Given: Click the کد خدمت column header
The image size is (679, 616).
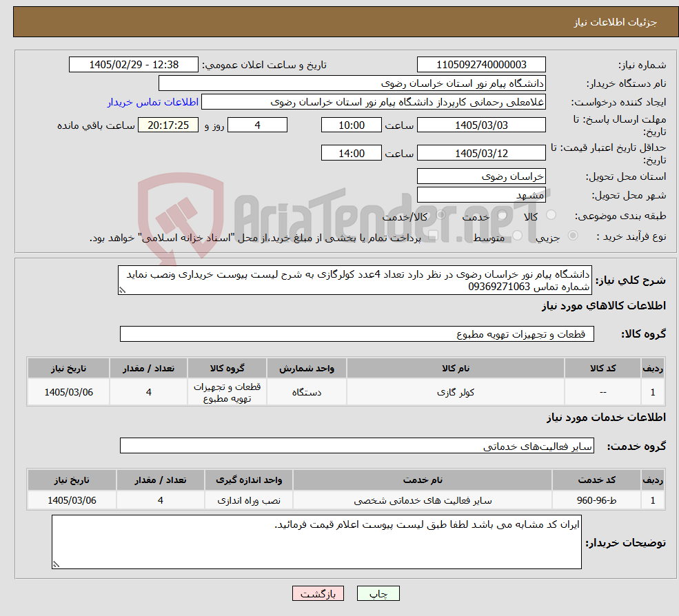Looking at the screenshot, I should (x=596, y=480).
